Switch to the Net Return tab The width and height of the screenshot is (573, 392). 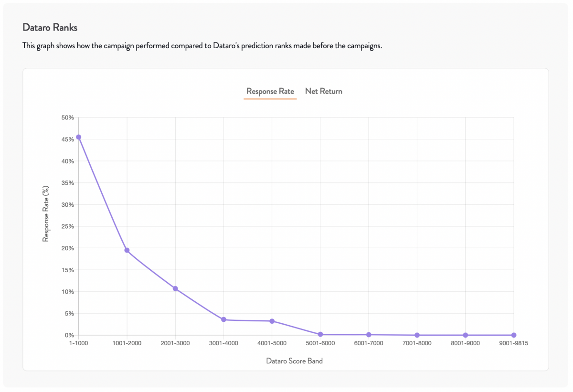click(324, 91)
